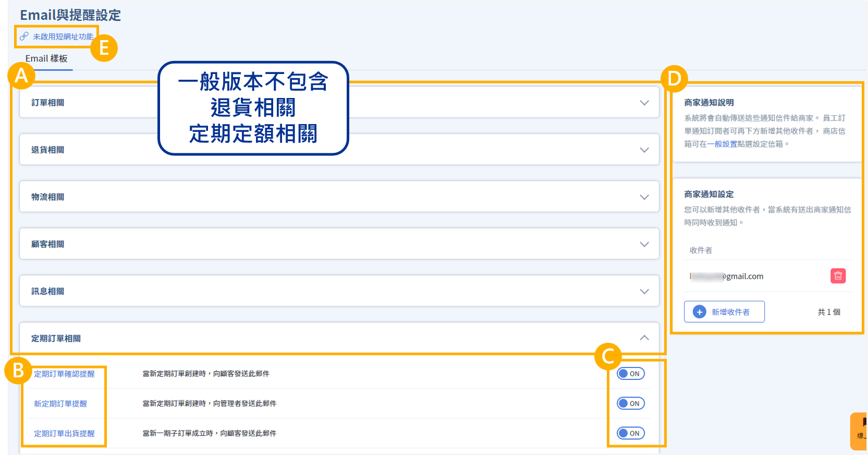
Task: Click the red trash icon beside recipient email
Action: 838,276
